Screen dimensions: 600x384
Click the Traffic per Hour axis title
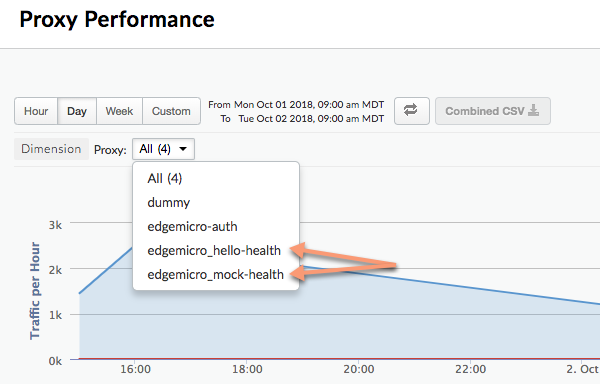pos(35,290)
